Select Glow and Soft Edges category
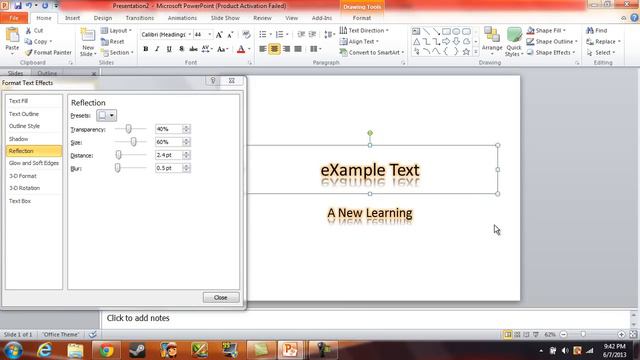This screenshot has width=640, height=360. [34, 163]
